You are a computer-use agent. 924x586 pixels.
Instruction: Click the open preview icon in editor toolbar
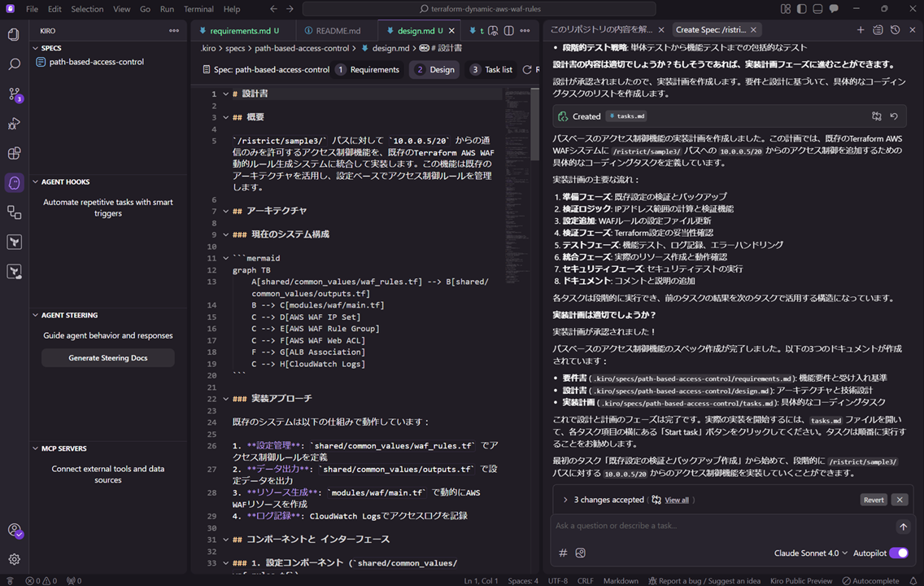[x=493, y=31]
